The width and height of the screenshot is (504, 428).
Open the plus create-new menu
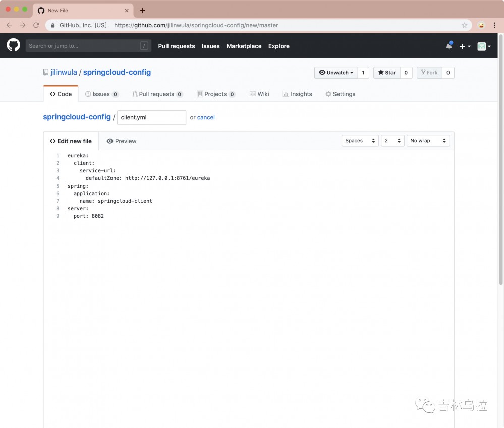click(x=465, y=46)
